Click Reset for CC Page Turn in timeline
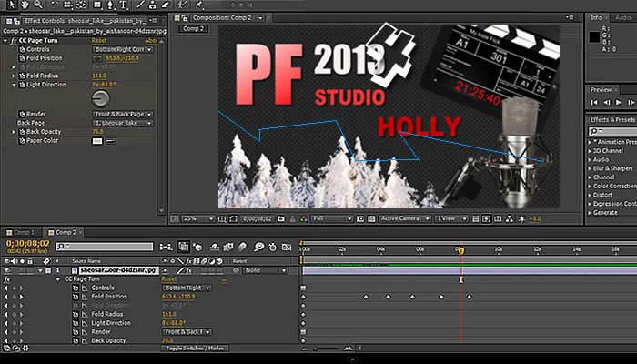 tap(169, 279)
